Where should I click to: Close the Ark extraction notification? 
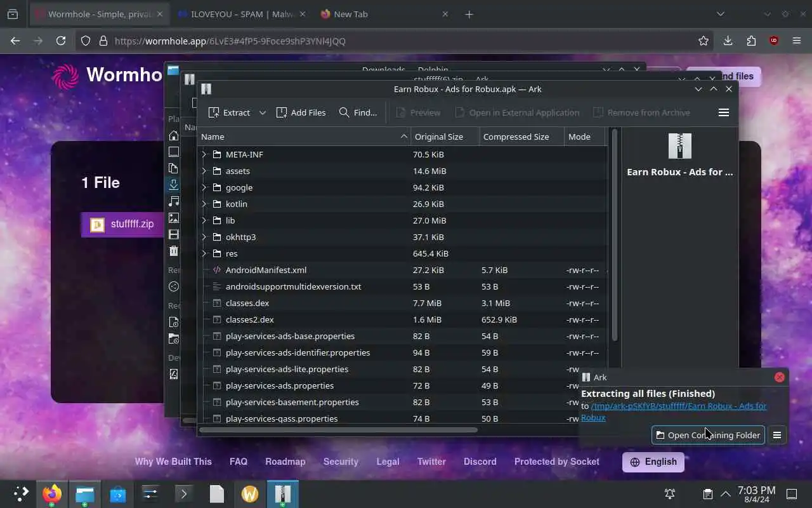coord(780,377)
